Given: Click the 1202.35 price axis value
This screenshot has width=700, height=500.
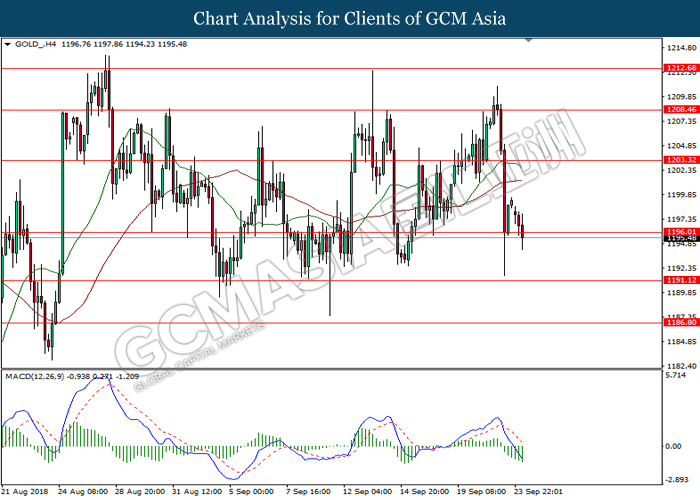Looking at the screenshot, I should pyautogui.click(x=682, y=171).
